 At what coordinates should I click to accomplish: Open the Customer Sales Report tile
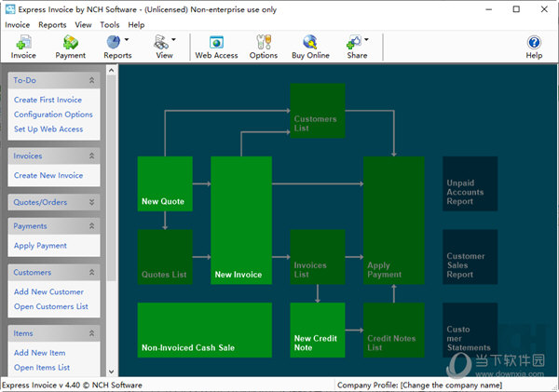coord(470,257)
